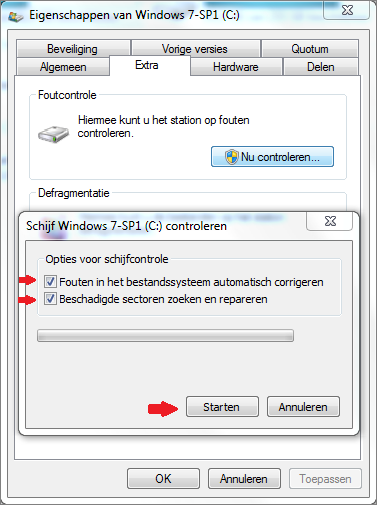Close the Eigenschappen properties window
The height and width of the screenshot is (505, 377).
[x=347, y=10]
